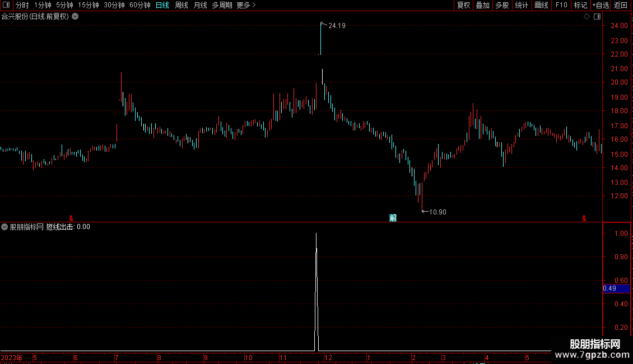
Task: Open the 统计 statistics tool
Action: click(x=522, y=5)
